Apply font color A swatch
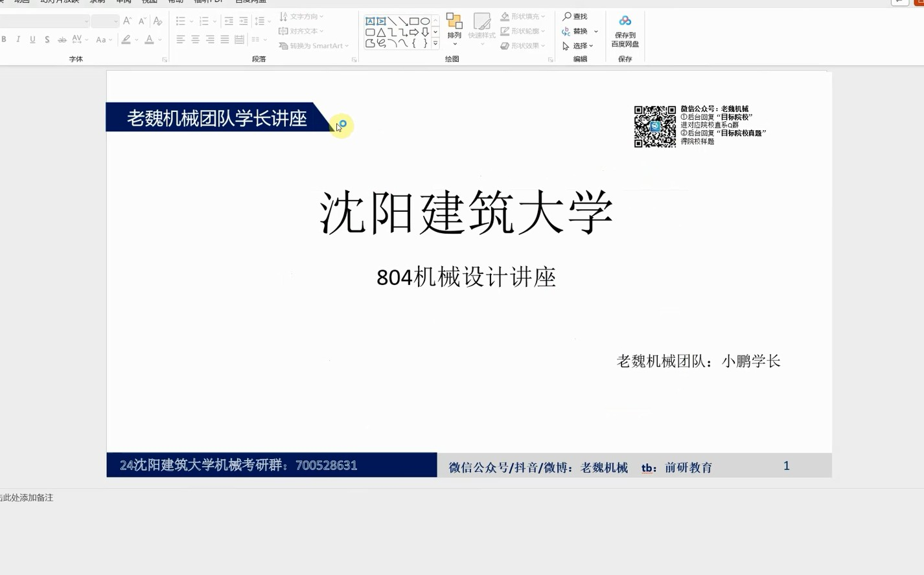This screenshot has height=575, width=924. (x=150, y=39)
